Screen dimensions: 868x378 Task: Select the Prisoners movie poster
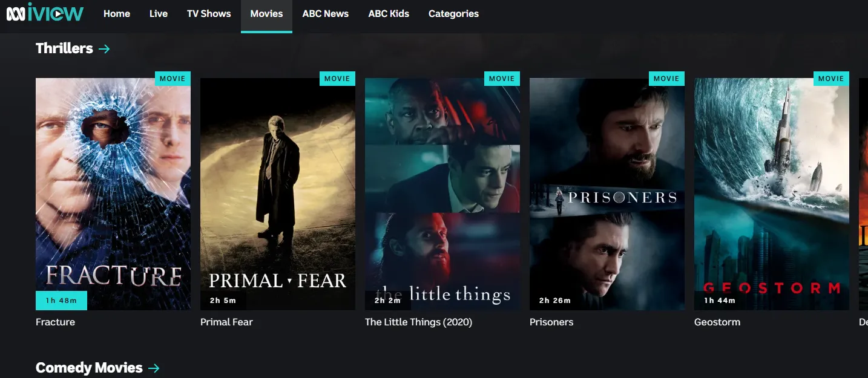click(x=607, y=194)
